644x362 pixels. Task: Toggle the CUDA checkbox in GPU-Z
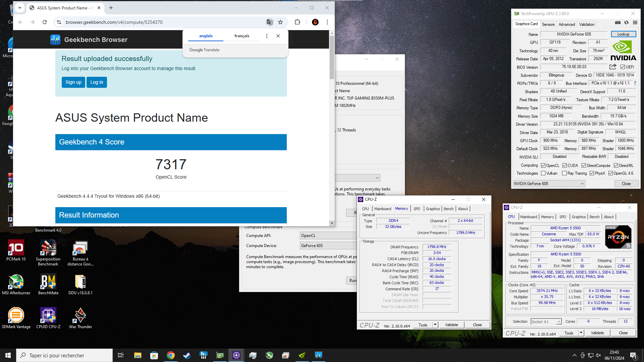[x=565, y=165]
